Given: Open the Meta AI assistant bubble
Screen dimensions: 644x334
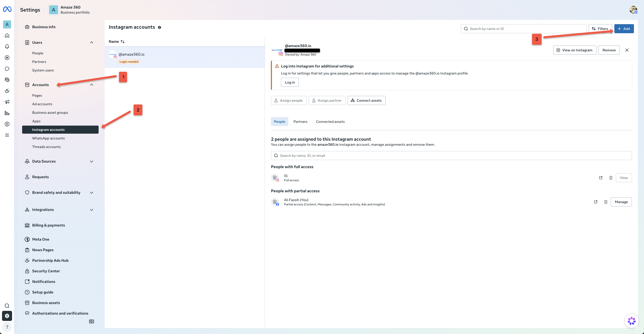Looking at the screenshot, I should click(x=631, y=321).
